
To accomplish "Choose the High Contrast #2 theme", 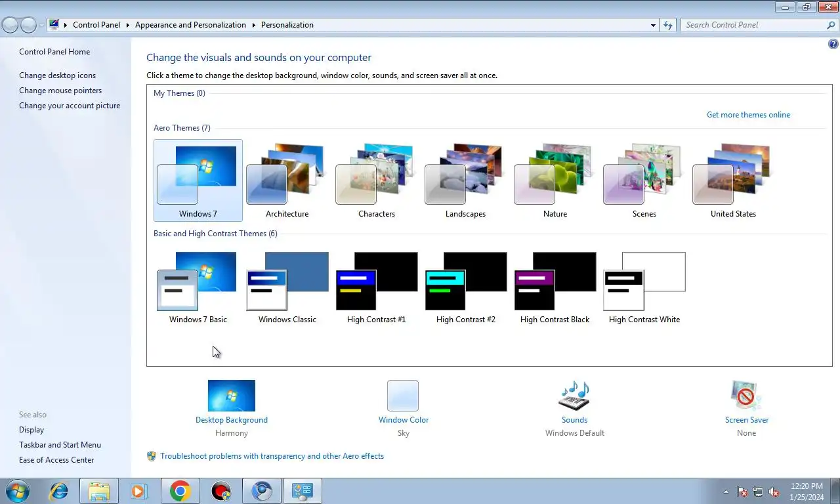I will click(x=465, y=287).
